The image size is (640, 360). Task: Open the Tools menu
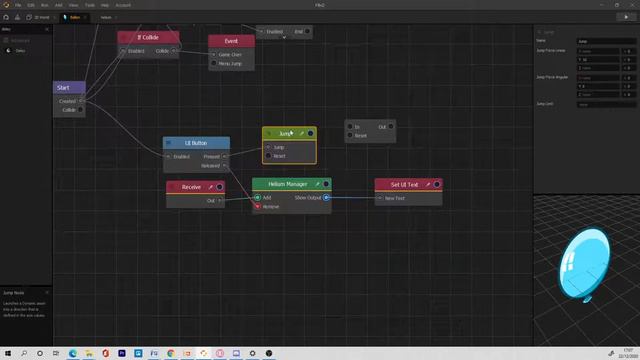pyautogui.click(x=90, y=5)
